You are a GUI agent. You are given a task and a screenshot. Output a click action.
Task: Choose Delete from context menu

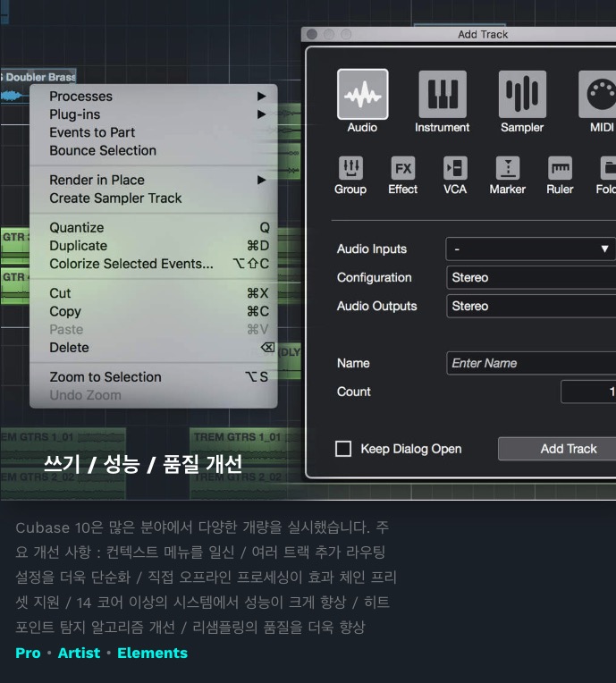point(154,348)
